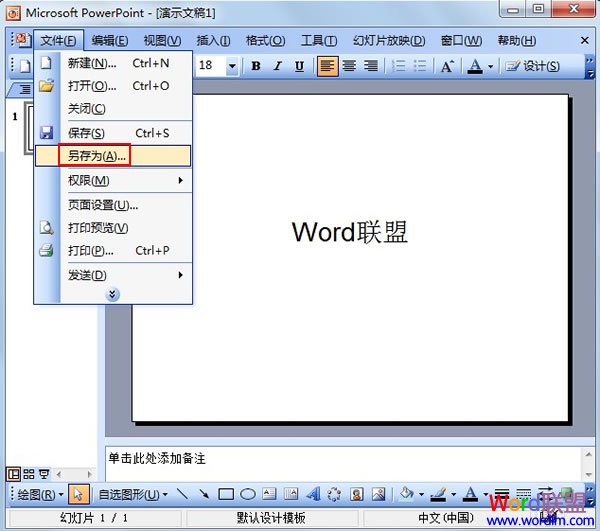This screenshot has height=531, width=600.
Task: Open the Draw menu dropdown
Action: tap(40, 495)
